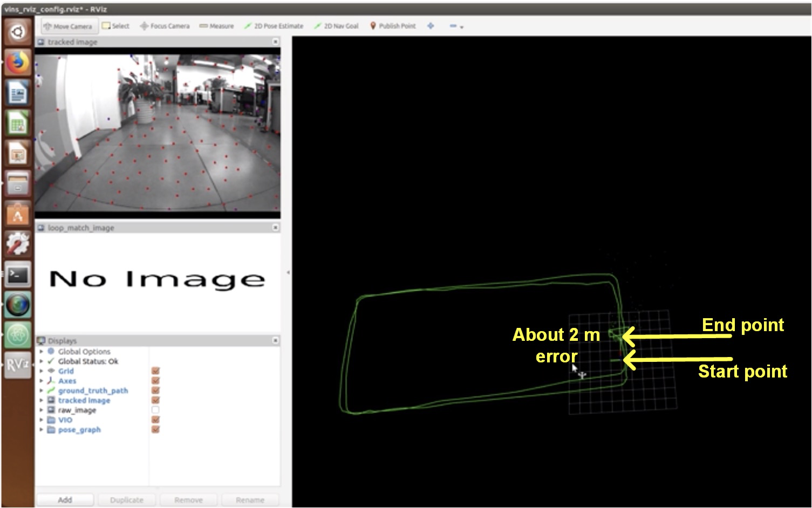Image resolution: width=812 pixels, height=508 pixels.
Task: Open System Settings from the dock
Action: [x=18, y=244]
